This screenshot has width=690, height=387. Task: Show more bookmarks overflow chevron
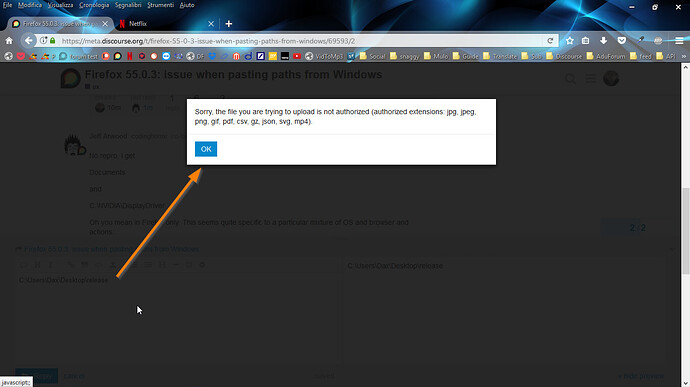[683, 56]
